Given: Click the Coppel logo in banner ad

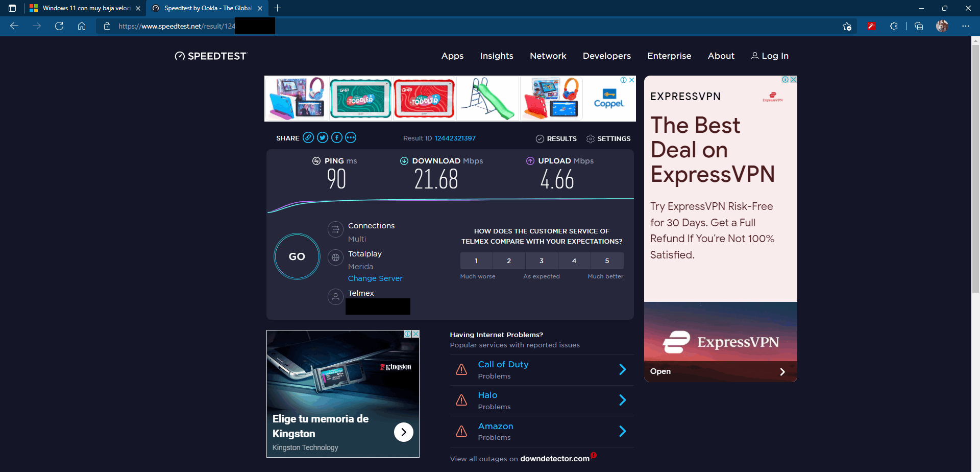Looking at the screenshot, I should [609, 99].
